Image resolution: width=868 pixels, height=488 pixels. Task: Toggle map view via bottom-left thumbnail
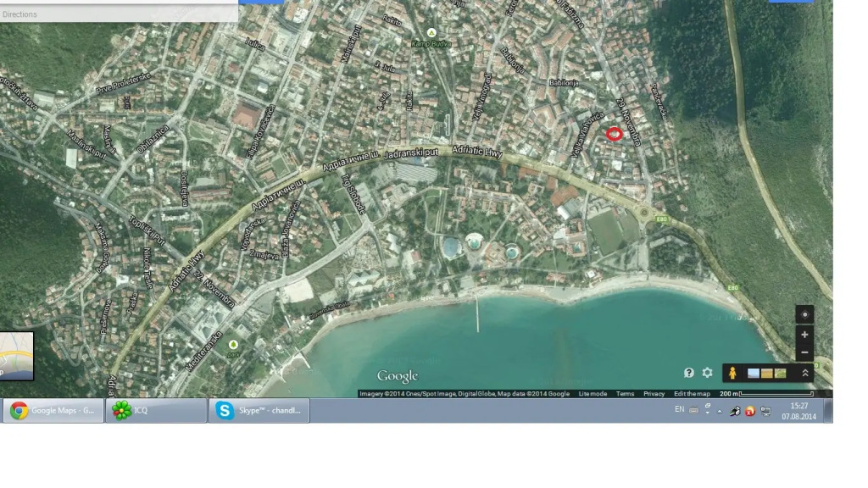(16, 356)
